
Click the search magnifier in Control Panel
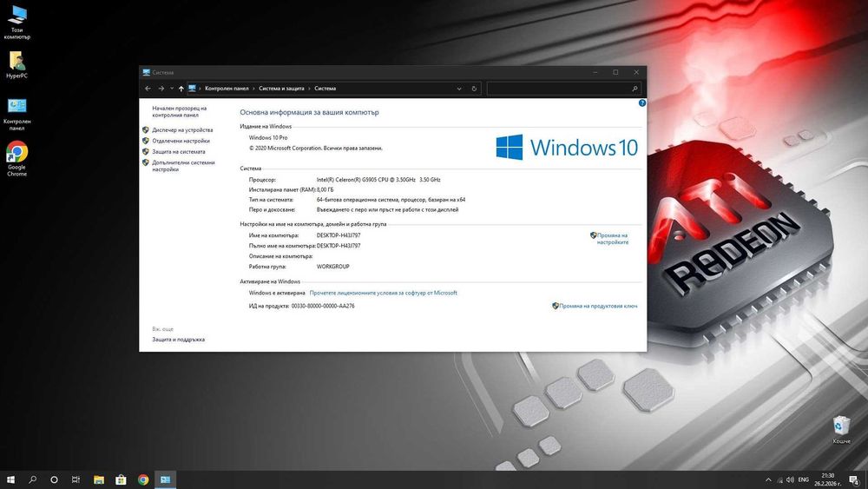tap(635, 89)
